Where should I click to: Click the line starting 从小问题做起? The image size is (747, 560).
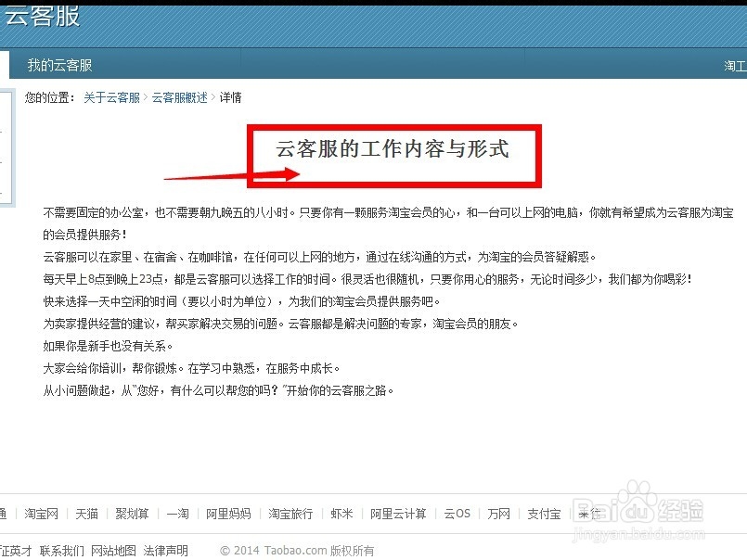tap(219, 390)
